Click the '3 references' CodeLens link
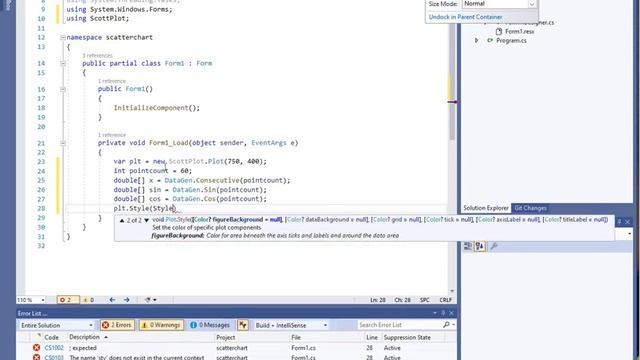 coord(97,56)
